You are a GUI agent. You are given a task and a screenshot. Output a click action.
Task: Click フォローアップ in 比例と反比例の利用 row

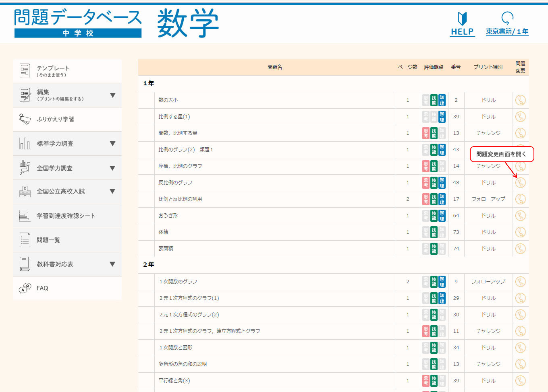point(488,199)
